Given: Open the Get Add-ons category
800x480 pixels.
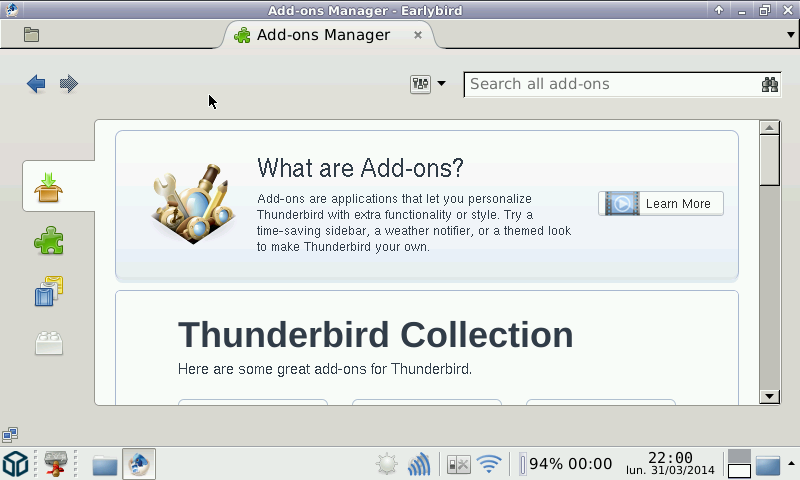Looking at the screenshot, I should (49, 186).
